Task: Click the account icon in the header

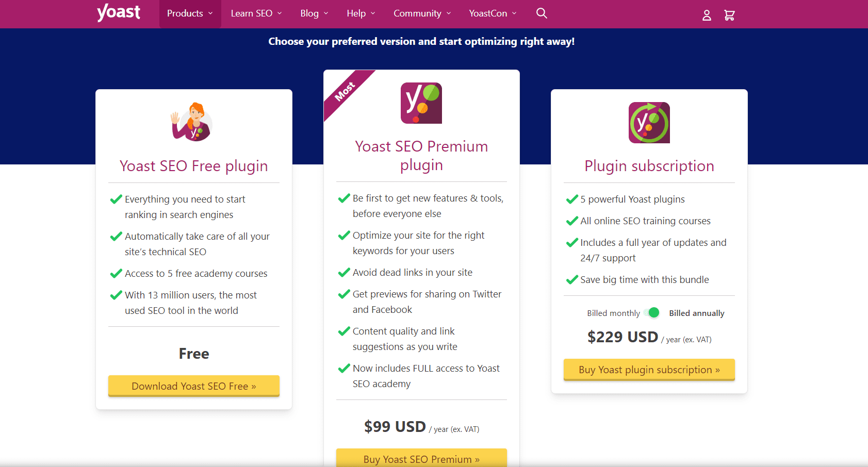Action: (706, 15)
